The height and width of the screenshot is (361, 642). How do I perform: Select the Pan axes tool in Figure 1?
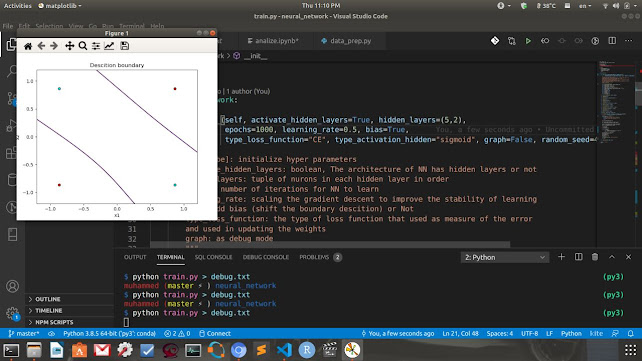pos(70,46)
